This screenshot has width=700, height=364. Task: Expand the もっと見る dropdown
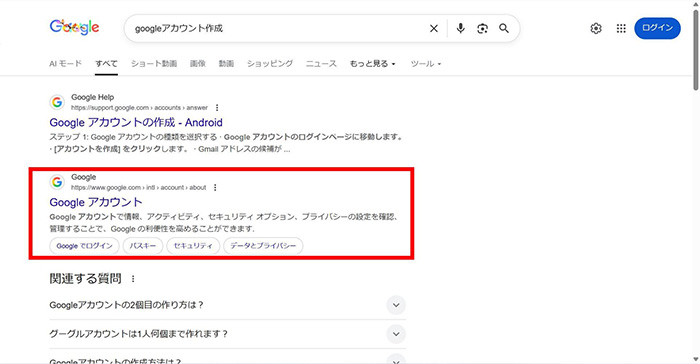click(x=373, y=63)
